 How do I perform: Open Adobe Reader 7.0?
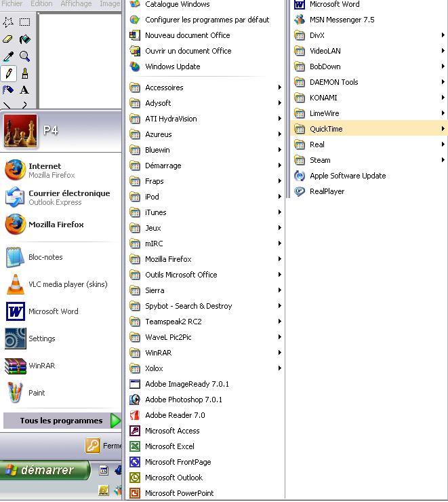tap(205, 415)
